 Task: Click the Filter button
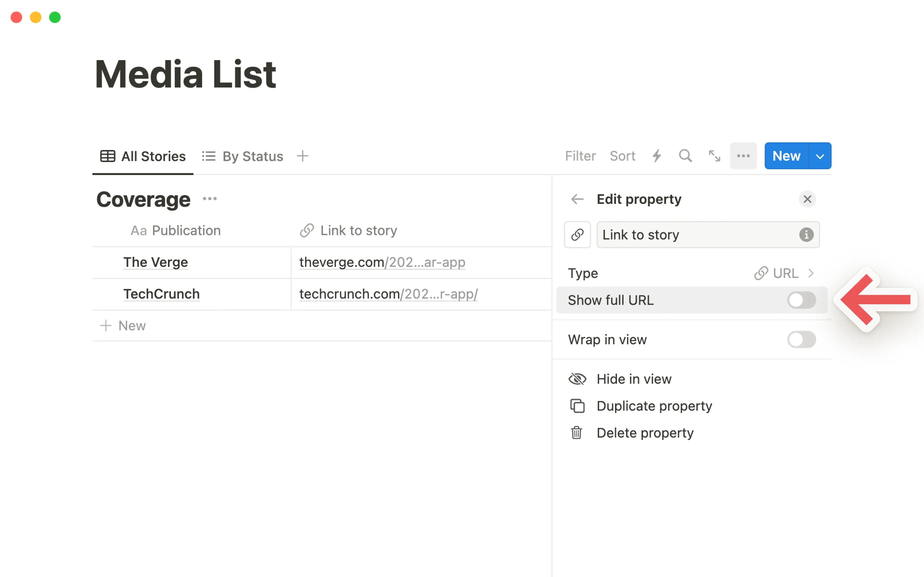click(580, 156)
